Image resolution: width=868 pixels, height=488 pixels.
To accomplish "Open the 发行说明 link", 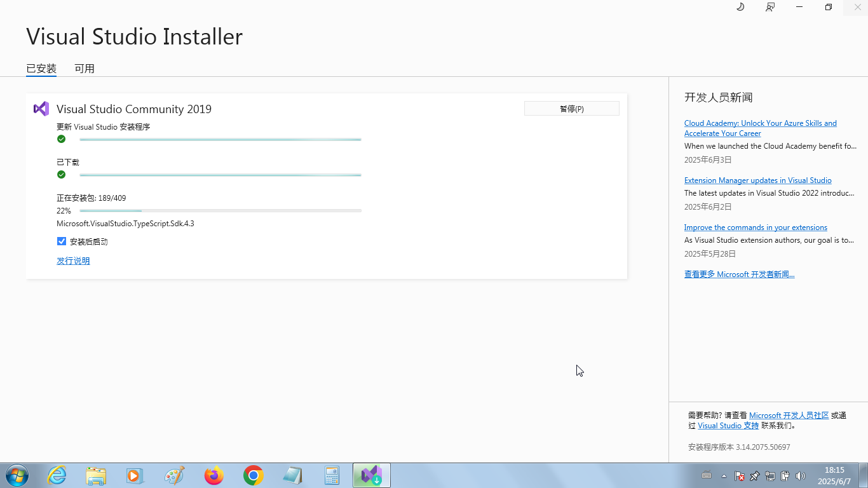I will tap(73, 261).
